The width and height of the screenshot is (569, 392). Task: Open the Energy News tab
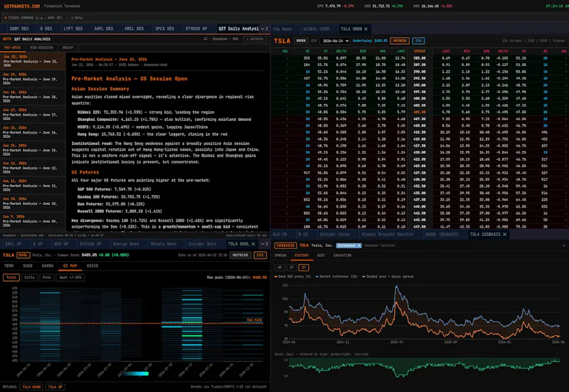(x=126, y=244)
